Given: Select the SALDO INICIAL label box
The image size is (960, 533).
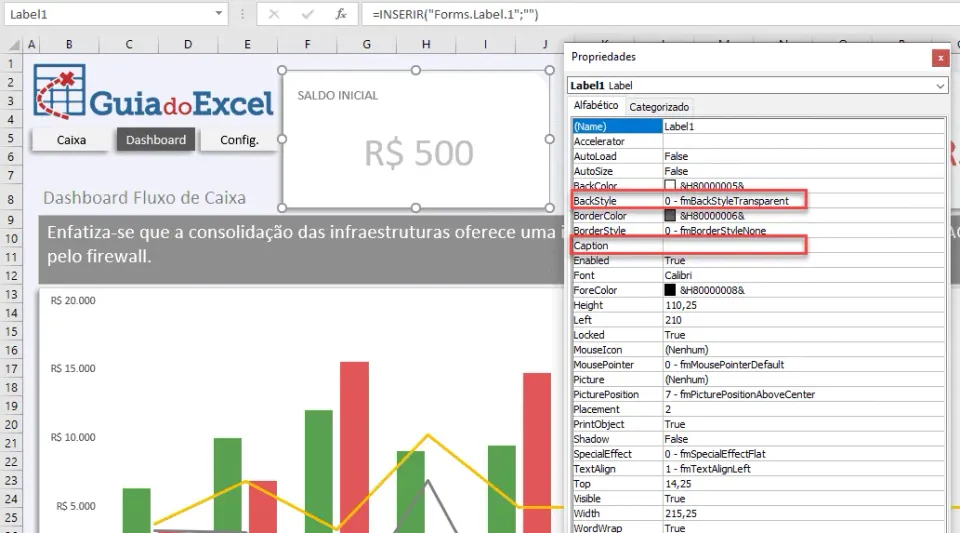Looking at the screenshot, I should [416, 139].
